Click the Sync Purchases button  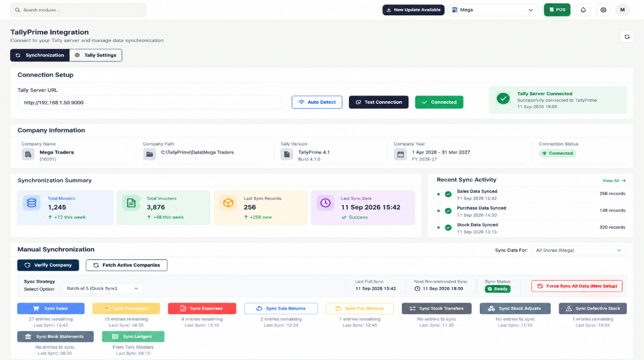pyautogui.click(x=126, y=308)
